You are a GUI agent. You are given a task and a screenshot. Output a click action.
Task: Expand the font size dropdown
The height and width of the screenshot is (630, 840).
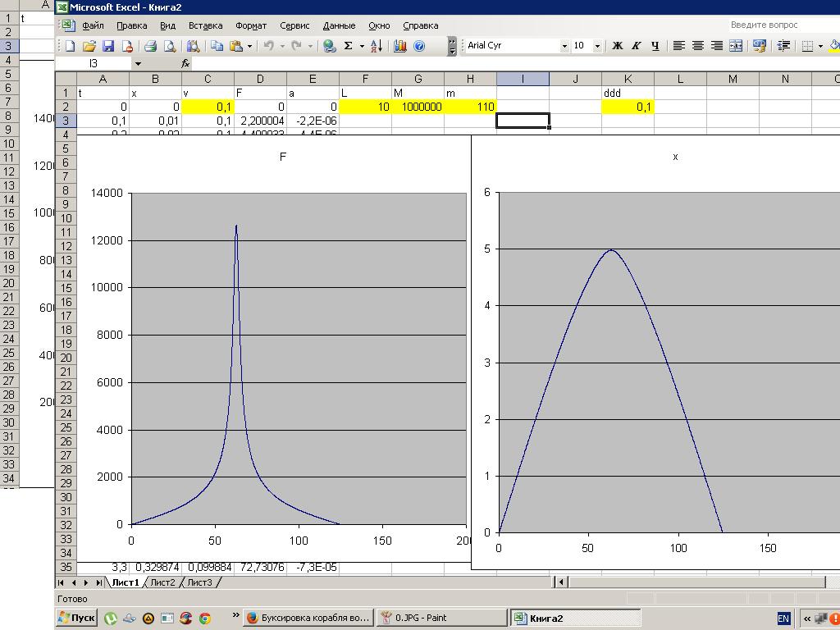597,46
